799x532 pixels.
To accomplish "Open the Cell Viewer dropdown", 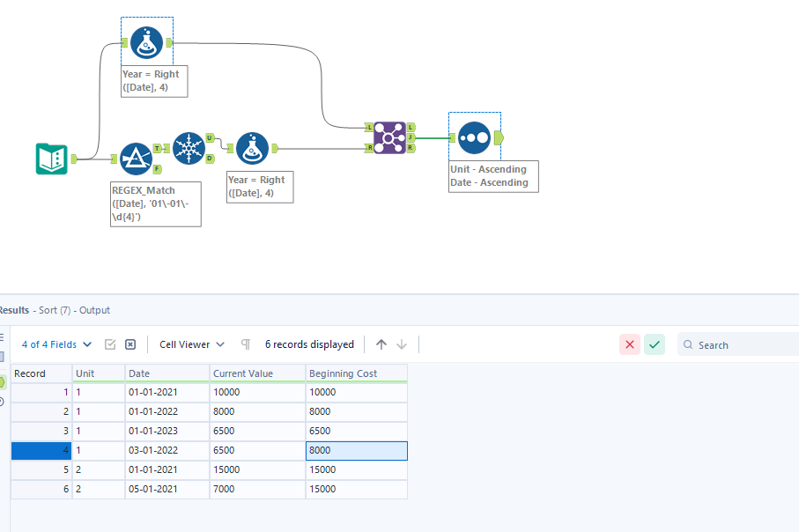I will pyautogui.click(x=192, y=344).
